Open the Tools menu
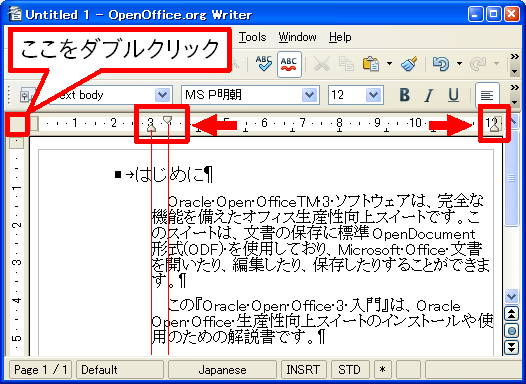The width and height of the screenshot is (526, 384). point(252,37)
